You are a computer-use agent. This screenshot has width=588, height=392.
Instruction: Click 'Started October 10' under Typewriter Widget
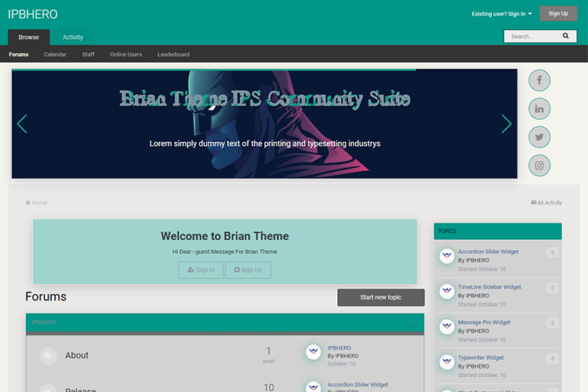tap(482, 375)
